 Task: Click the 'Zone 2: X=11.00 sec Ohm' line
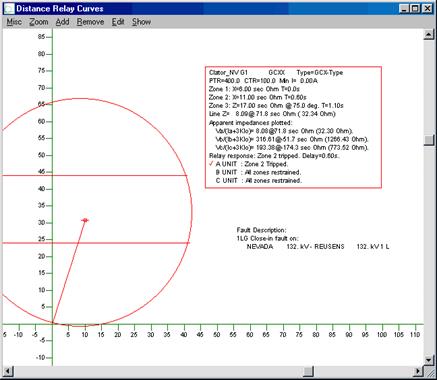pyautogui.click(x=258, y=97)
